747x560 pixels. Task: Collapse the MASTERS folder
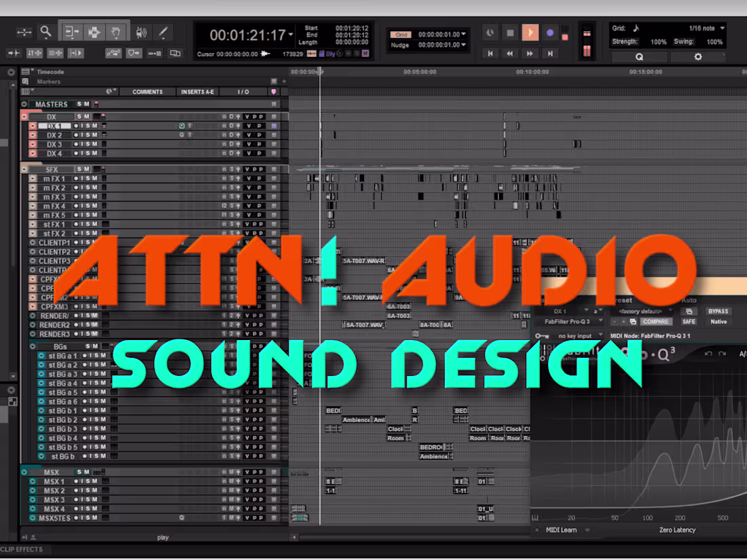(24, 104)
